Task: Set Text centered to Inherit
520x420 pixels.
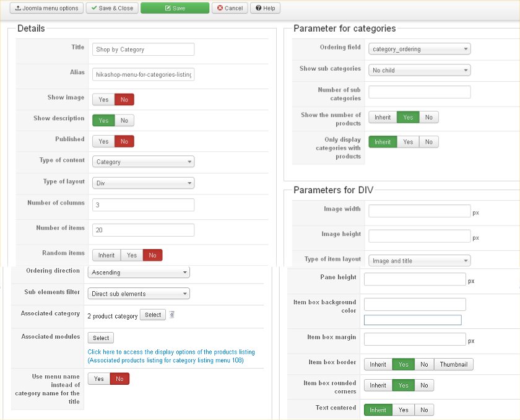Action: (378, 409)
